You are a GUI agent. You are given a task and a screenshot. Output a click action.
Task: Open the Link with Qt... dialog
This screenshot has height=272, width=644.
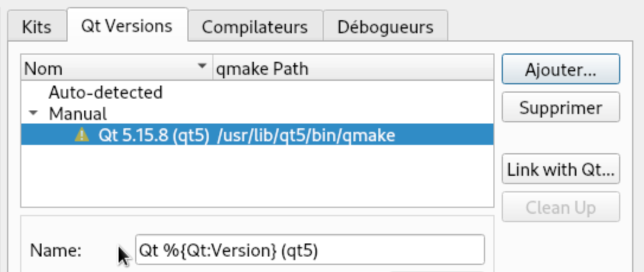[560, 170]
